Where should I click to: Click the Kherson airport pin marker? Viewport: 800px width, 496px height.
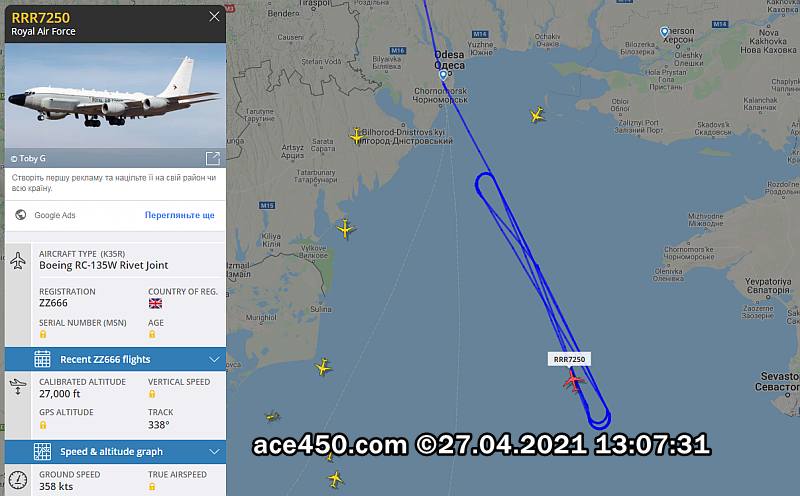(664, 32)
